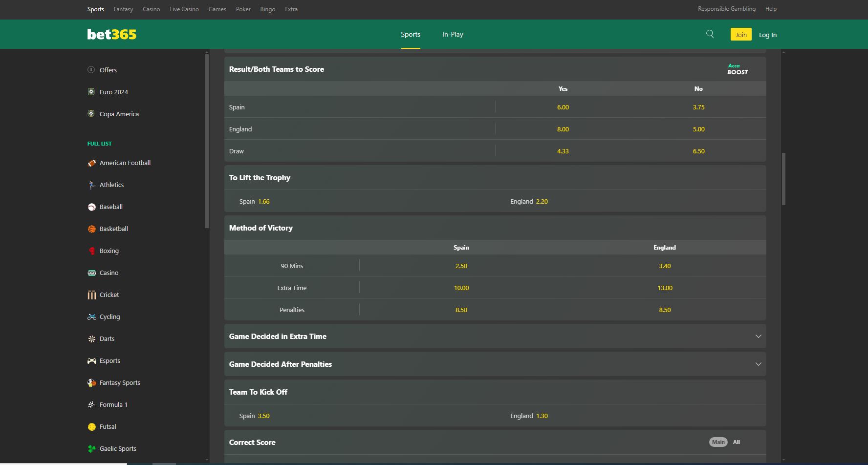
Task: Click the search magnifier icon
Action: (x=710, y=34)
